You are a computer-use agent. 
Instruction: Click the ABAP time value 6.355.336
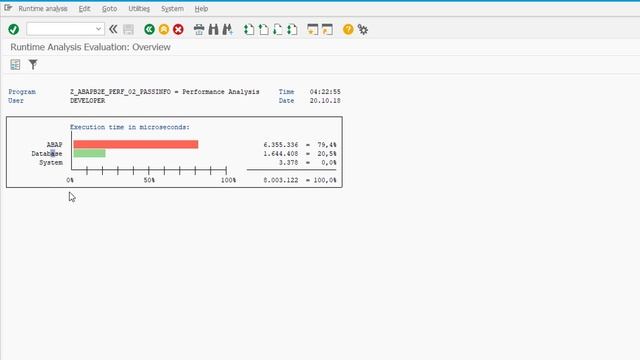coord(281,144)
